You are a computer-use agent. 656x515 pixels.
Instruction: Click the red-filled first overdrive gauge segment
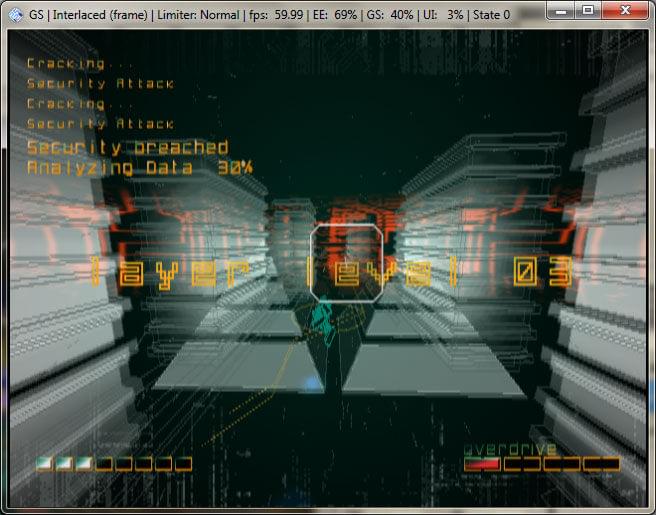tap(482, 464)
